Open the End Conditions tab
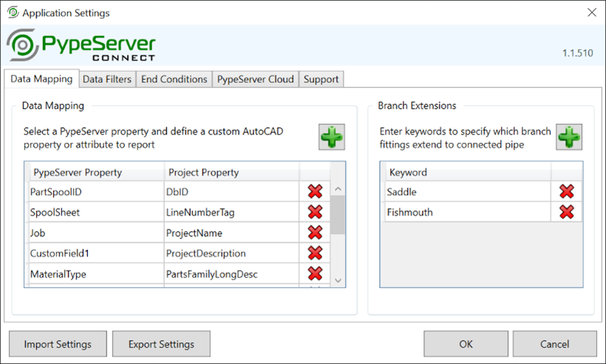The width and height of the screenshot is (606, 364). (174, 79)
